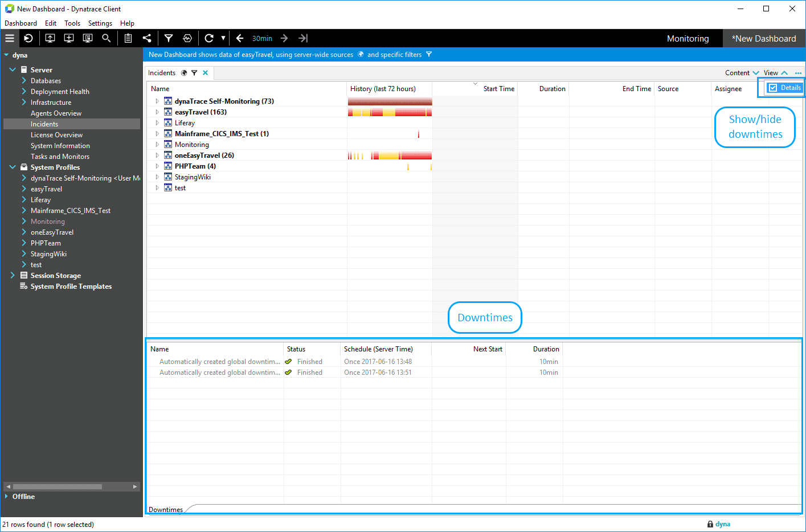Viewport: 806px width, 532px height.
Task: Sort incidents by the Duration column header
Action: click(543, 89)
